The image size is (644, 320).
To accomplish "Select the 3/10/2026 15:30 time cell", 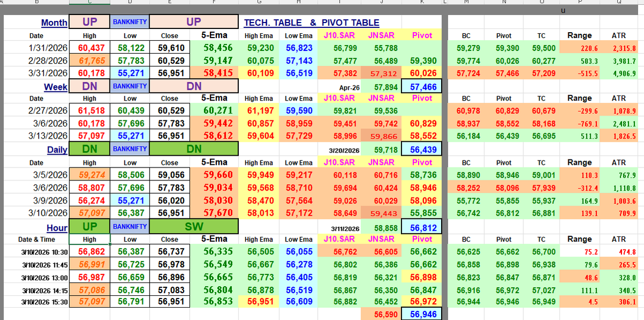I will coord(36,302).
